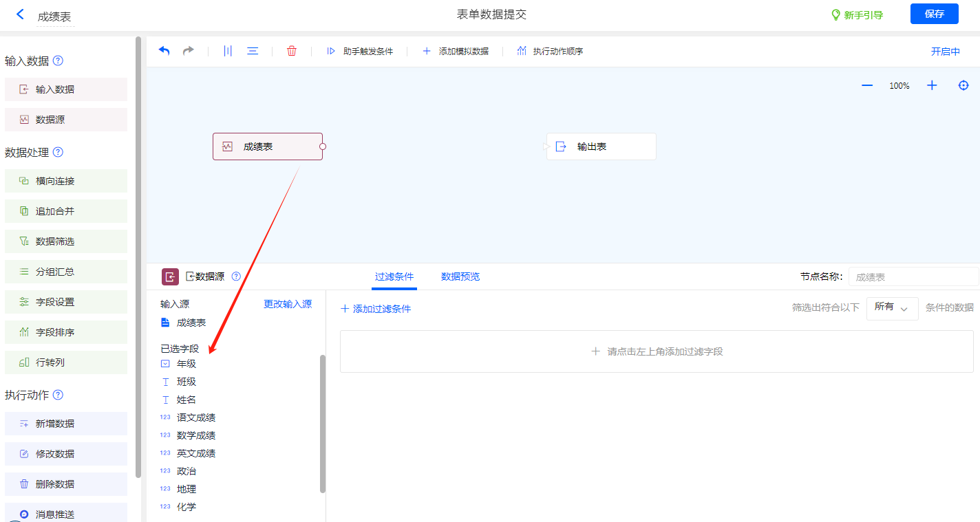Screen dimensions: 980x522
Task: Click 添加模拟数据 in toolbar
Action: point(456,51)
